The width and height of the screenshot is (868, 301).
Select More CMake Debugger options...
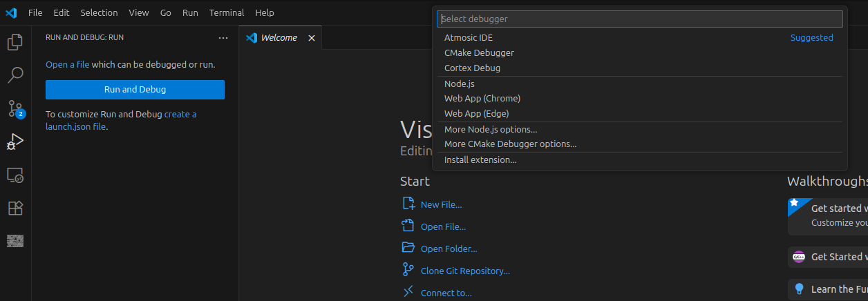640,144
